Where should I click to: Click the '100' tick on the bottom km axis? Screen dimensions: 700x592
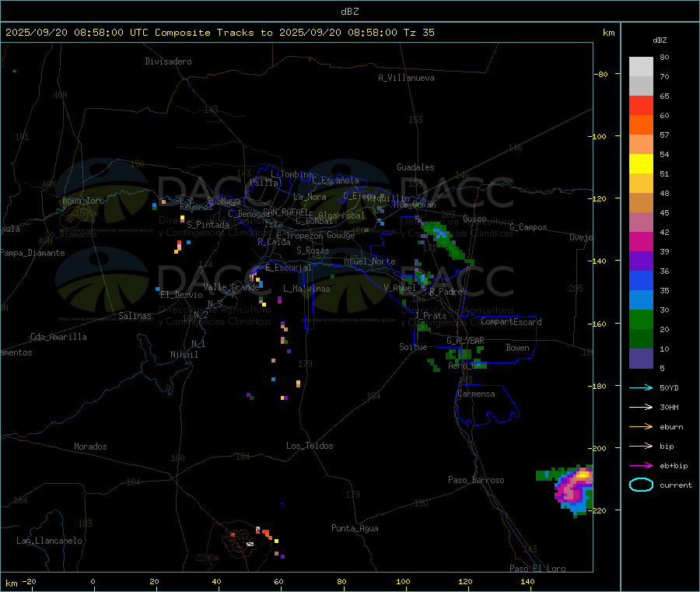(403, 581)
